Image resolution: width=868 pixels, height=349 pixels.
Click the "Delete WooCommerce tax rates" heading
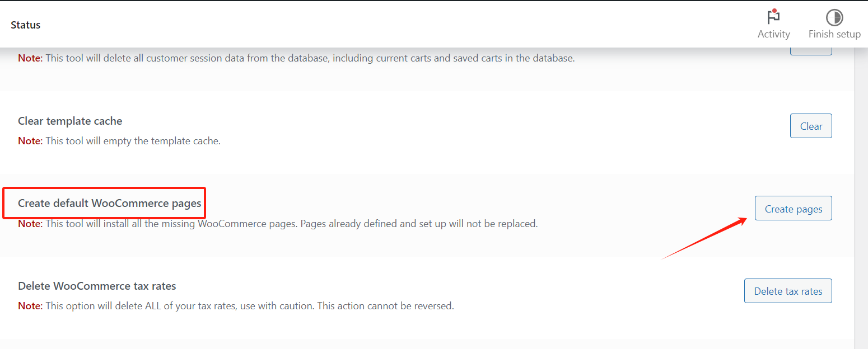(x=97, y=286)
